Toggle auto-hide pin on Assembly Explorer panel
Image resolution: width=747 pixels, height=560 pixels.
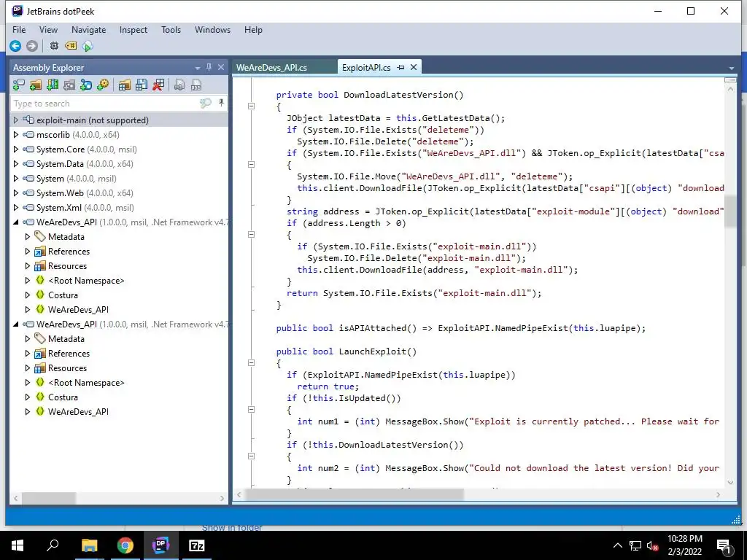click(209, 67)
